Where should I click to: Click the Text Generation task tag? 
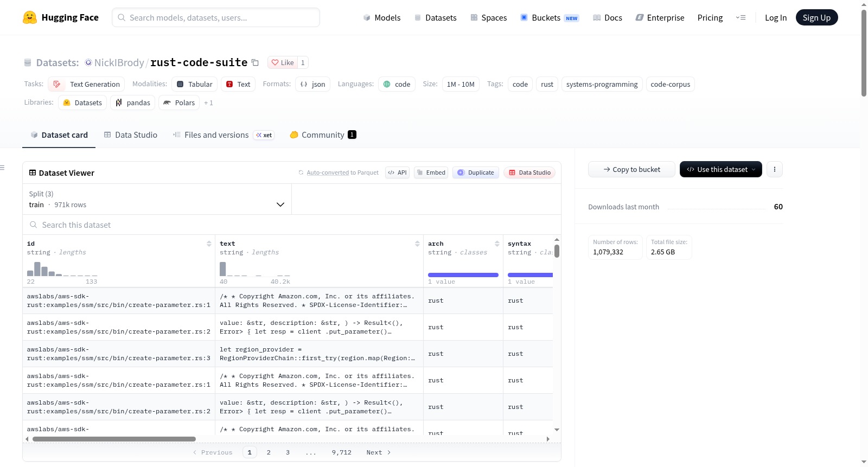tap(86, 84)
